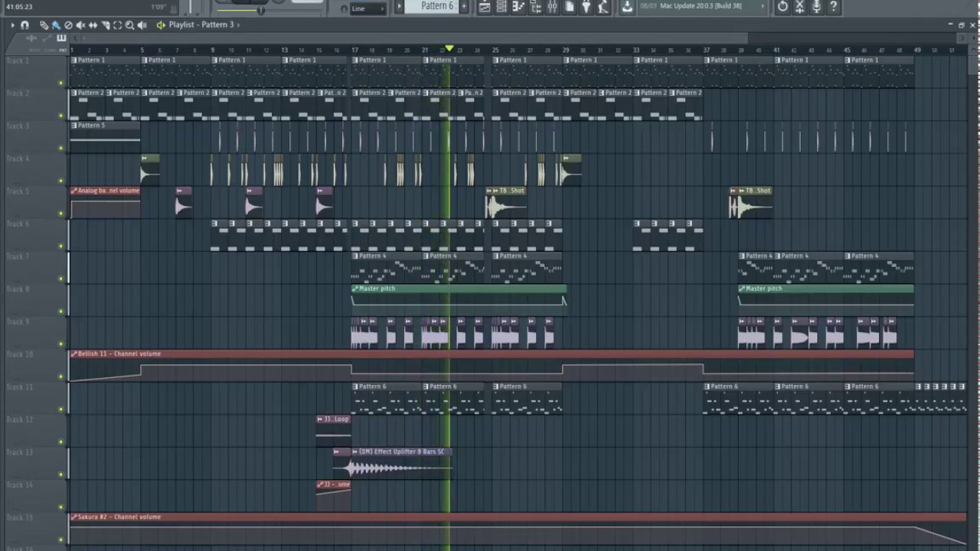Viewport: 980px width, 551px height.
Task: Click the scroll-left arrow above the ruler
Action: tap(75, 37)
